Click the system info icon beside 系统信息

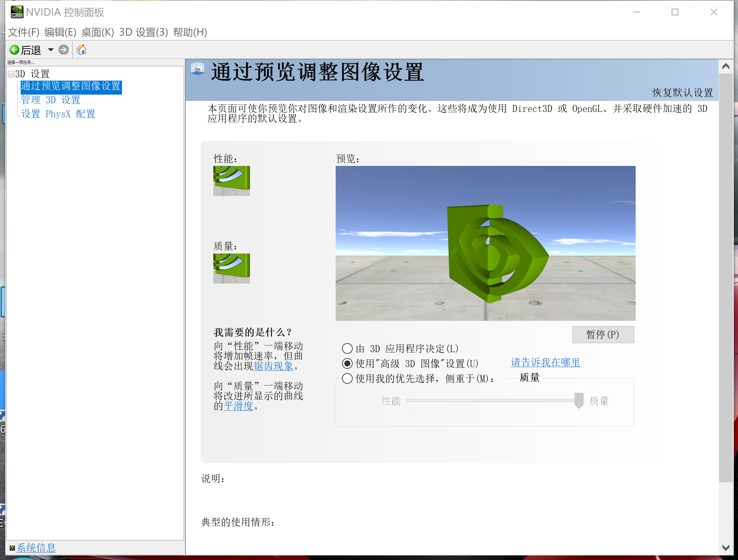(x=12, y=548)
